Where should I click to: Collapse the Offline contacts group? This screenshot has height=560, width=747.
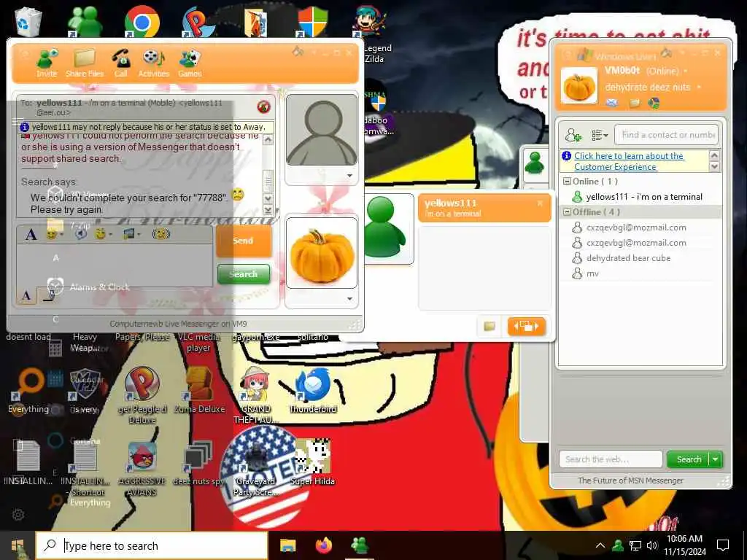tap(567, 212)
